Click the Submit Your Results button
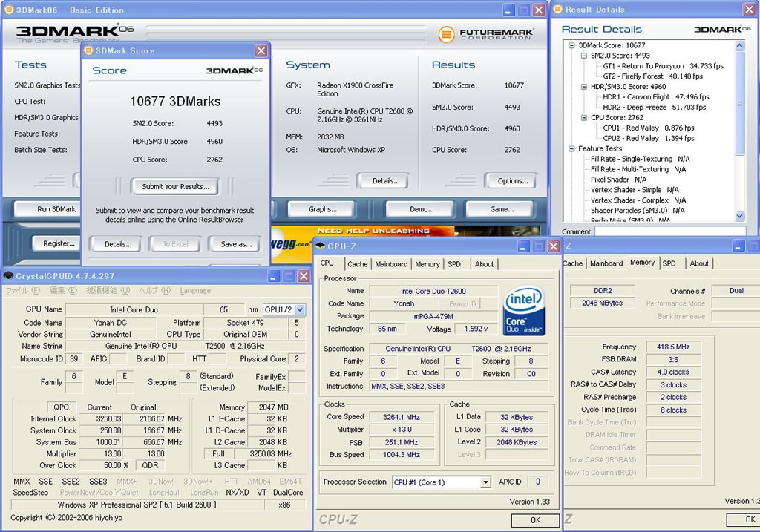 pos(175,186)
